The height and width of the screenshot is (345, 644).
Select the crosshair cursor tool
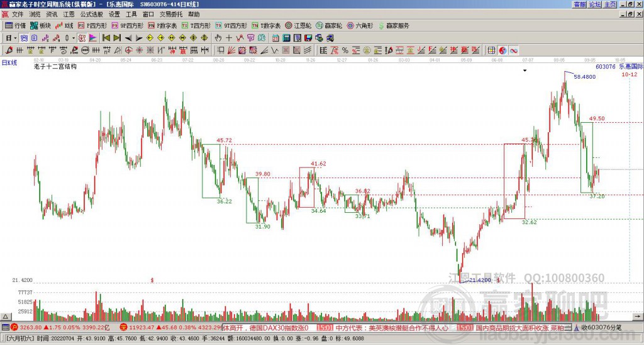point(229,38)
